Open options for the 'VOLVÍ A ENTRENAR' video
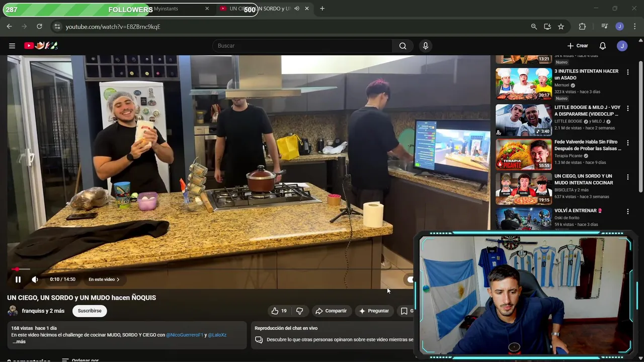 click(x=627, y=212)
